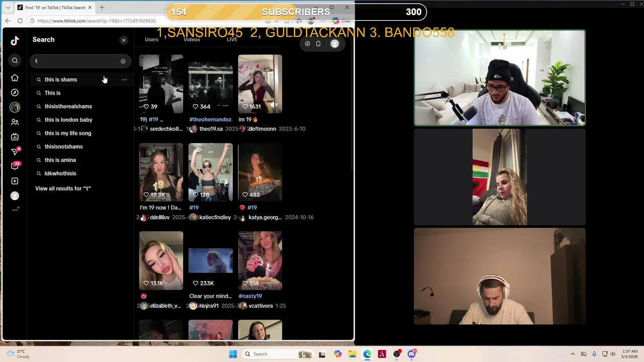Open the tab actions chevron in Edge
Viewport: 644px width, 362px height.
click(x=8, y=8)
